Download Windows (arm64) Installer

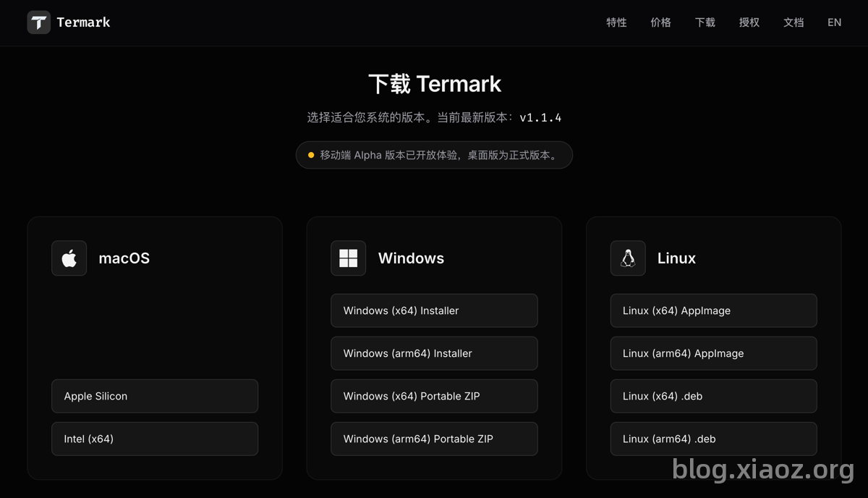click(434, 353)
